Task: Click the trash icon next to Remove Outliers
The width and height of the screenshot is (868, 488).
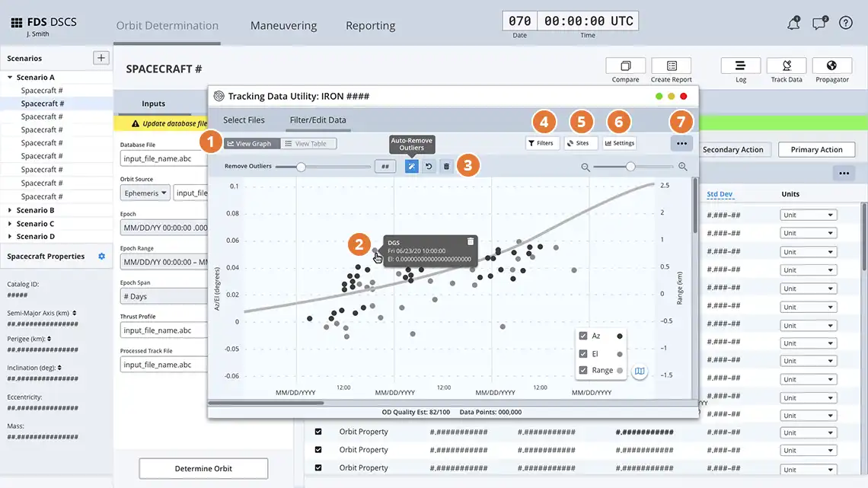Action: (446, 166)
